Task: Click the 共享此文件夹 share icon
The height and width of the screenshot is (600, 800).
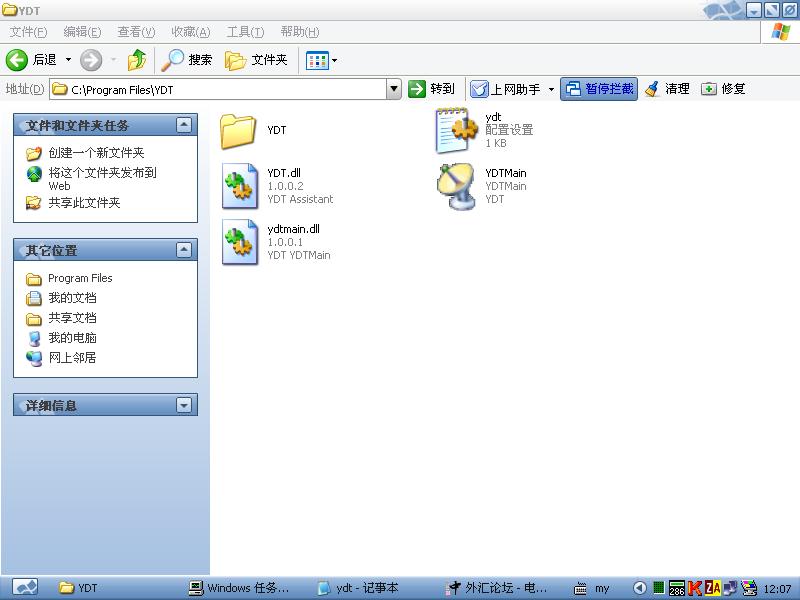Action: coord(34,203)
